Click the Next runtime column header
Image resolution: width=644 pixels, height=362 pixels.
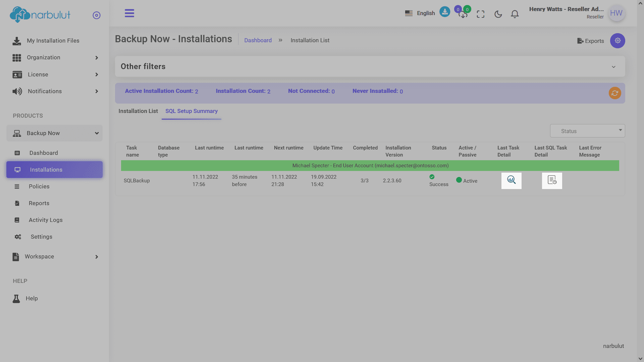[x=289, y=148]
